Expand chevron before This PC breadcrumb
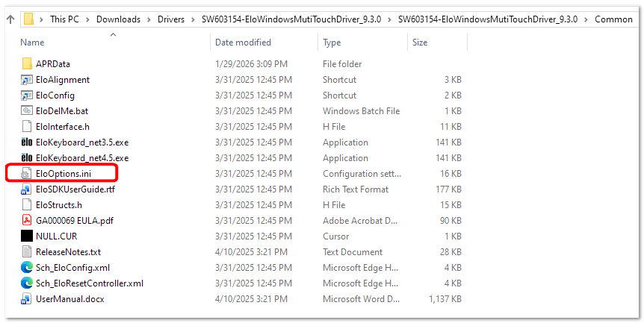The width and height of the screenshot is (644, 323). pyautogui.click(x=42, y=19)
